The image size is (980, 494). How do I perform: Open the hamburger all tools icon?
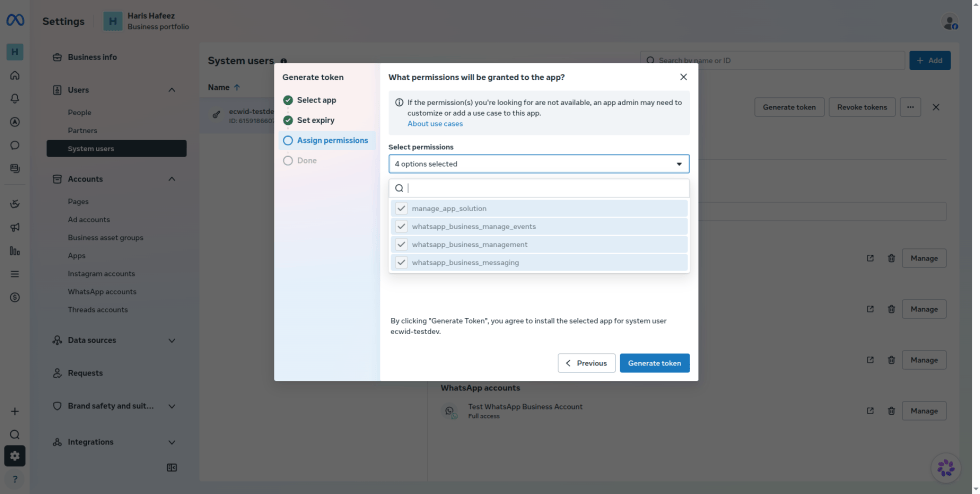click(x=15, y=274)
